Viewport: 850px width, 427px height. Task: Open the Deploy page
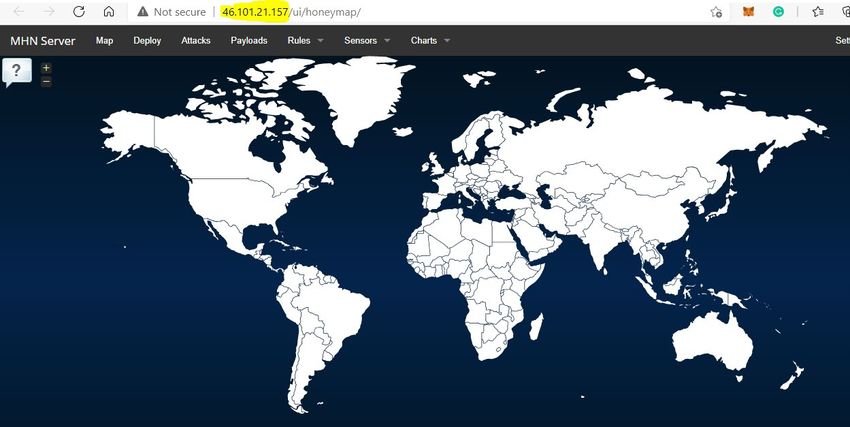147,41
